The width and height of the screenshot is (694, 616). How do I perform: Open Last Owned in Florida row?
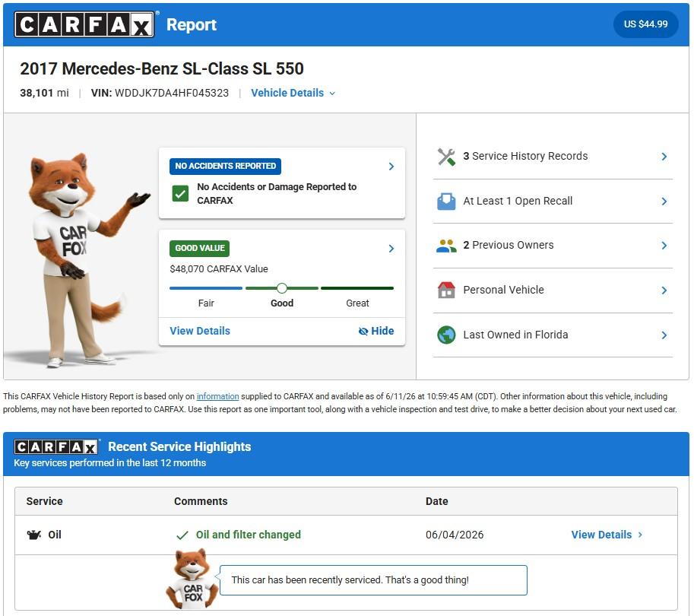pos(553,335)
